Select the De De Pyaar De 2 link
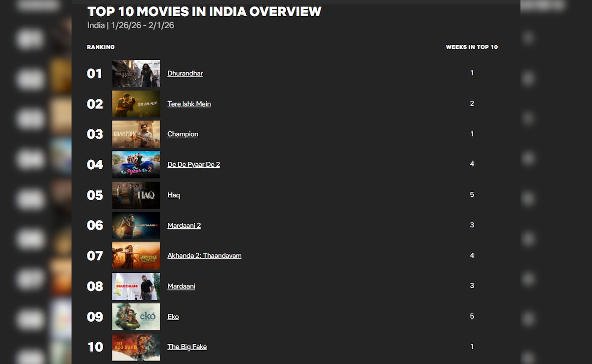592x364 pixels. pos(193,165)
